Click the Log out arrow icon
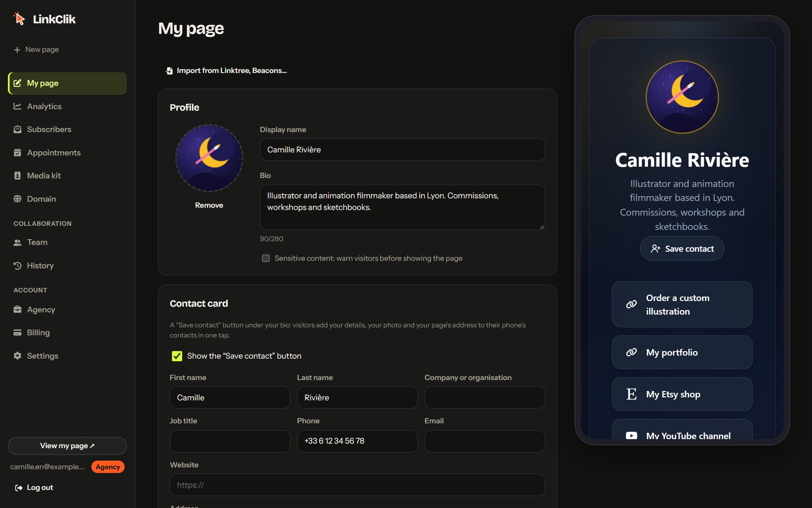812x508 pixels. (x=18, y=488)
